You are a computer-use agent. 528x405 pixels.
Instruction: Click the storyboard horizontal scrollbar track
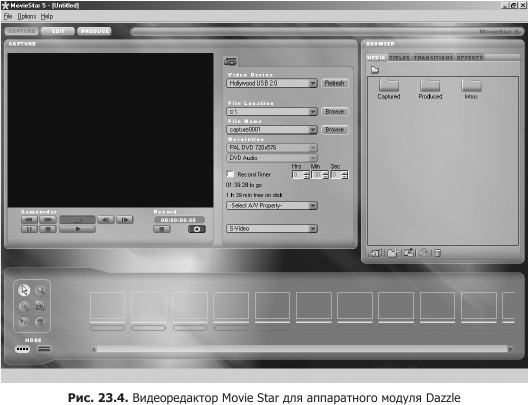tap(302, 349)
